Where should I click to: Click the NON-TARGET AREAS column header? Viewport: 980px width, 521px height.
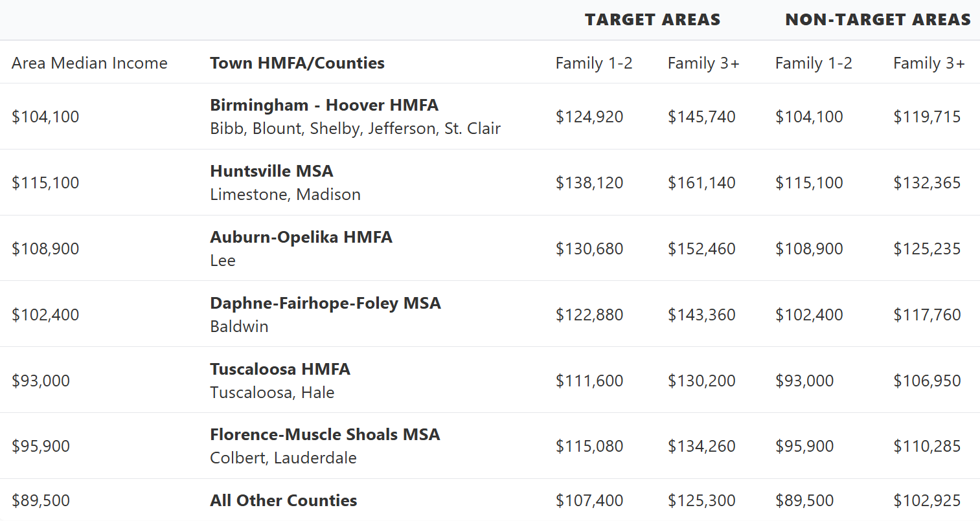(878, 19)
